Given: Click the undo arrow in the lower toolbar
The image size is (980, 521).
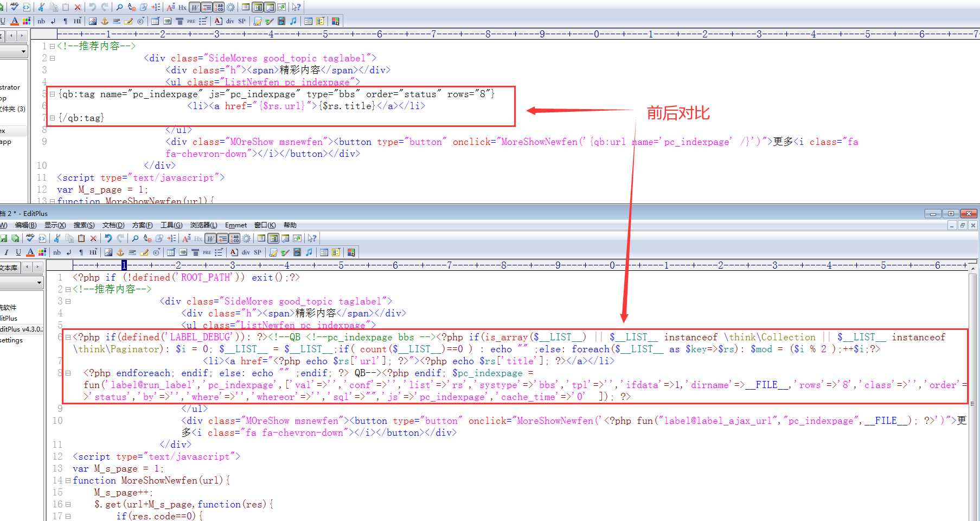Looking at the screenshot, I should [x=108, y=238].
